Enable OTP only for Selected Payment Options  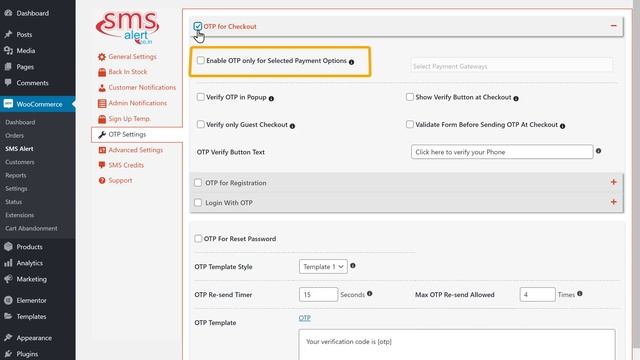[x=200, y=60]
